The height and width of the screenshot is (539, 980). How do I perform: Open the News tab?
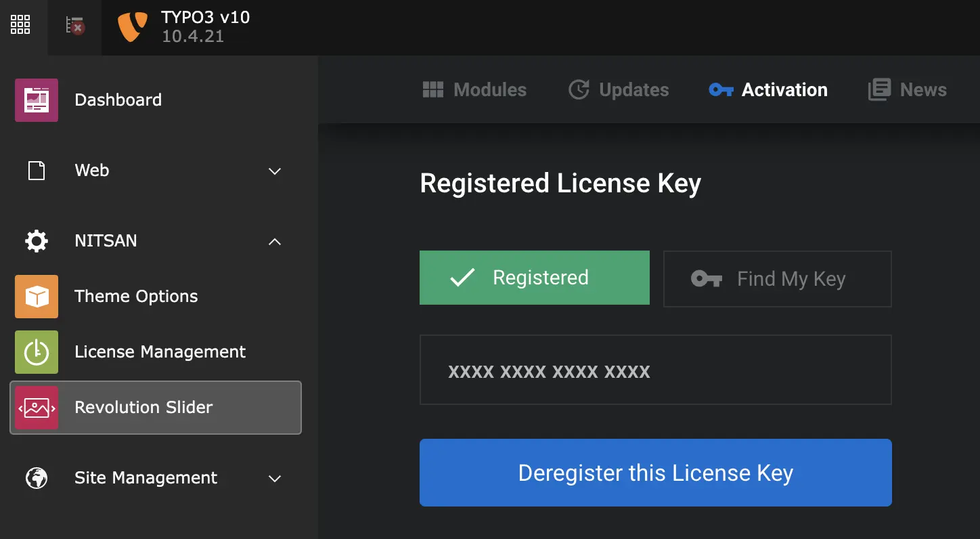pos(908,90)
